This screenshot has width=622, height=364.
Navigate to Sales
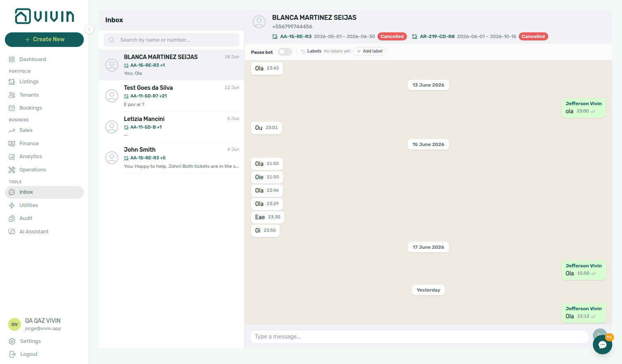click(x=44, y=130)
